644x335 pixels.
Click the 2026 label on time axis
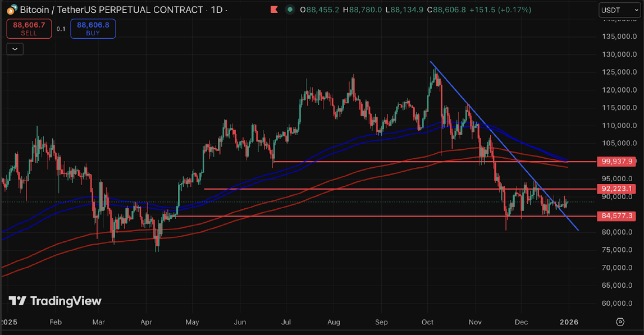(568, 322)
